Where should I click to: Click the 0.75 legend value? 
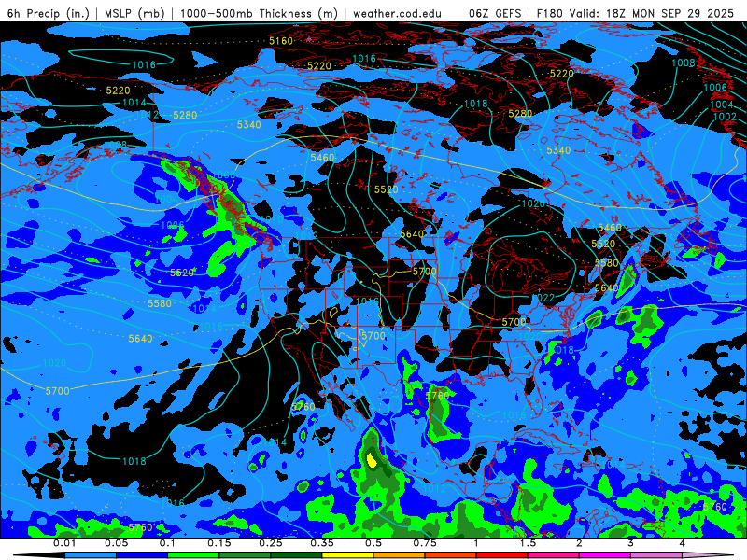click(425, 543)
